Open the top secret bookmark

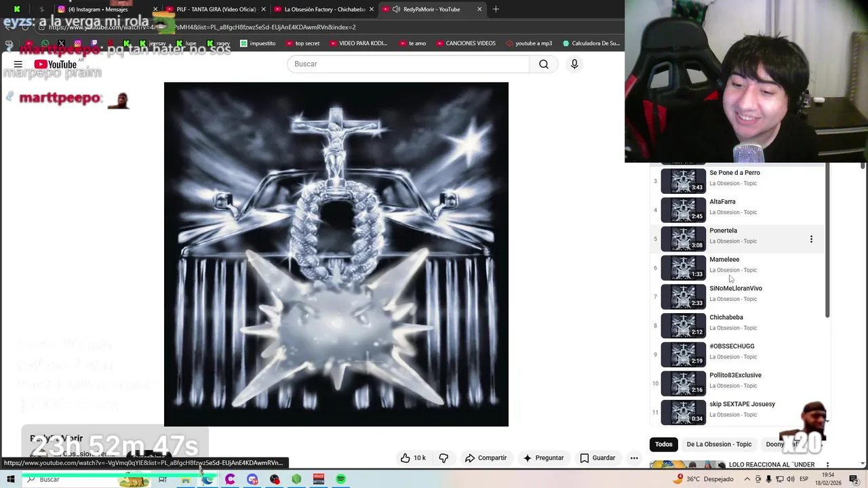pos(302,43)
